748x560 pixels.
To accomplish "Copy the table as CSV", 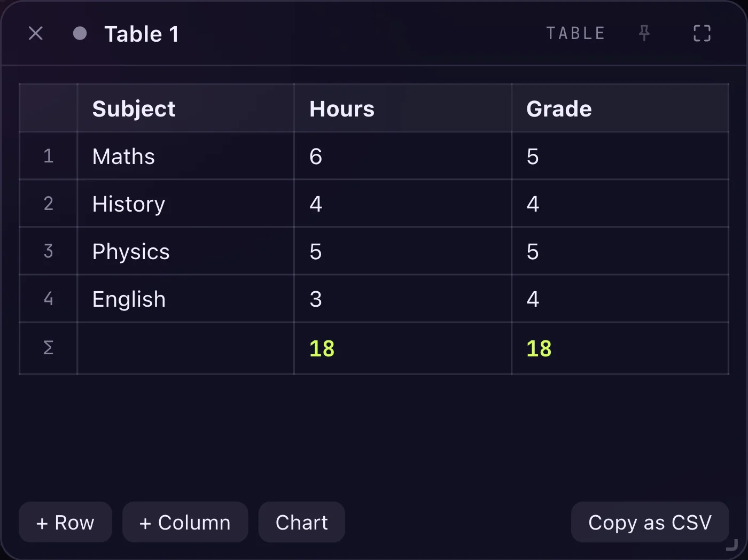I will (650, 522).
